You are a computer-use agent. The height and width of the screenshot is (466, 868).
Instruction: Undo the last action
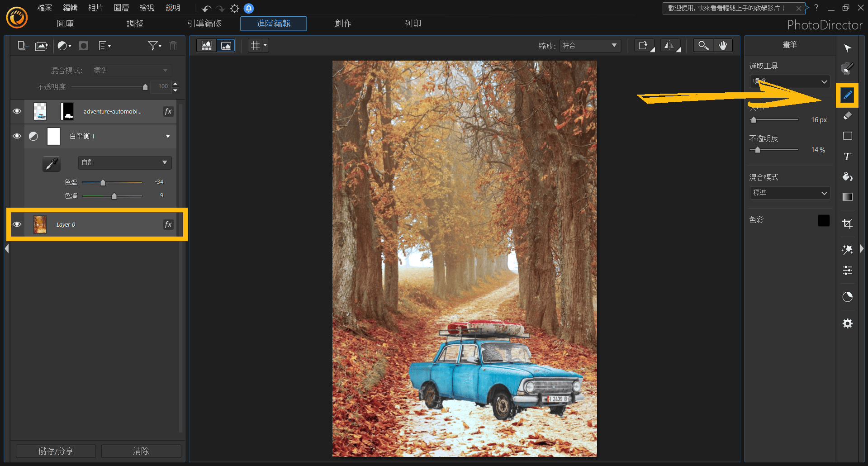coord(206,9)
